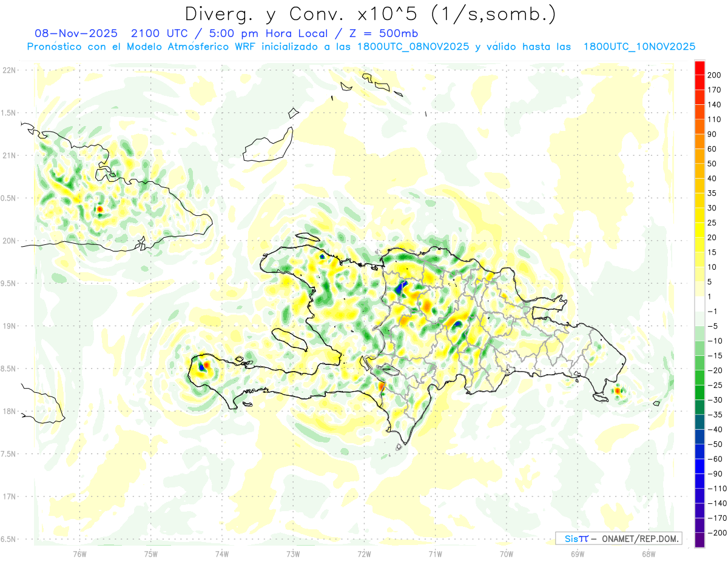The image size is (728, 562).
Task: Click the '110' colorbar value
Action: click(714, 119)
